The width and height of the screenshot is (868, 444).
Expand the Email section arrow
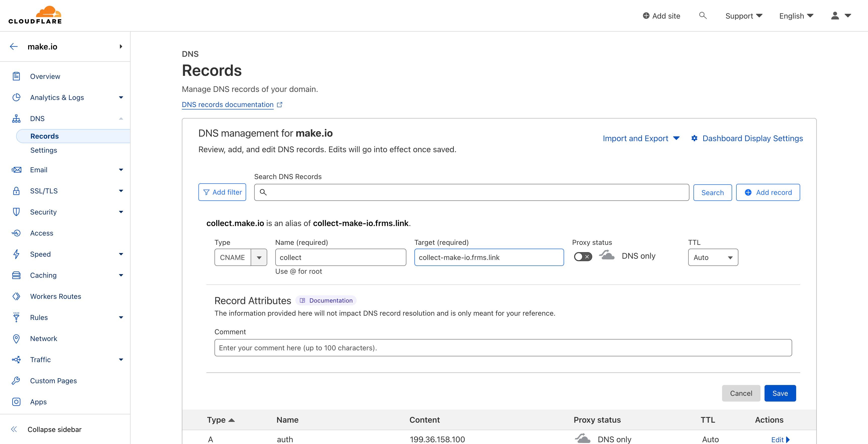tap(121, 170)
